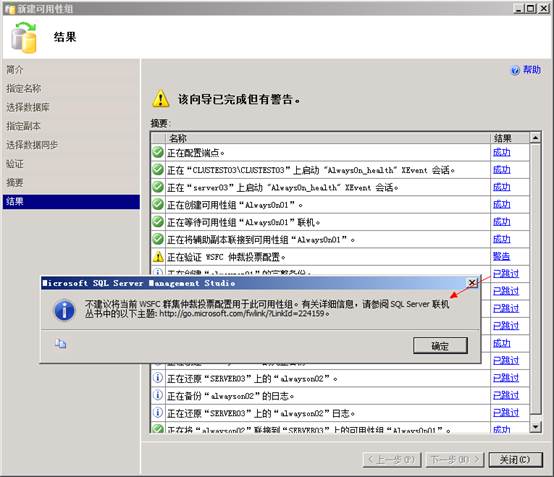Click the Microsoft link URL in message text

[242, 313]
